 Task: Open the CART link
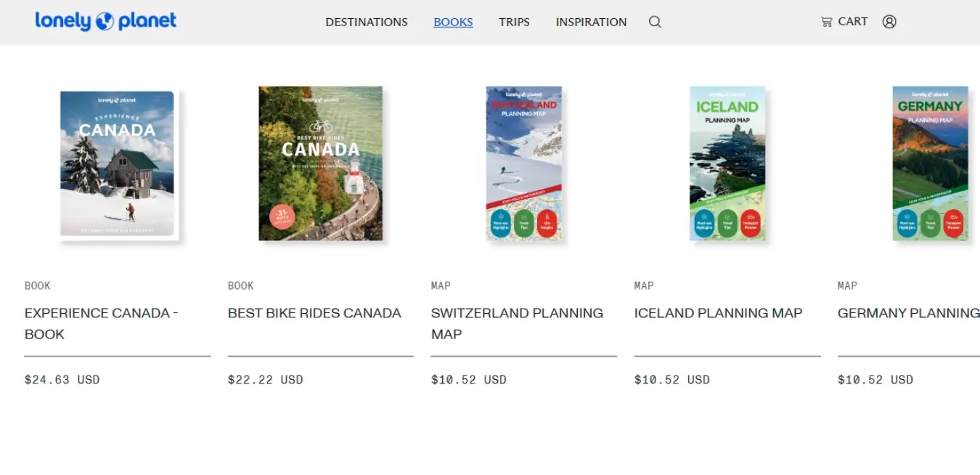point(844,22)
